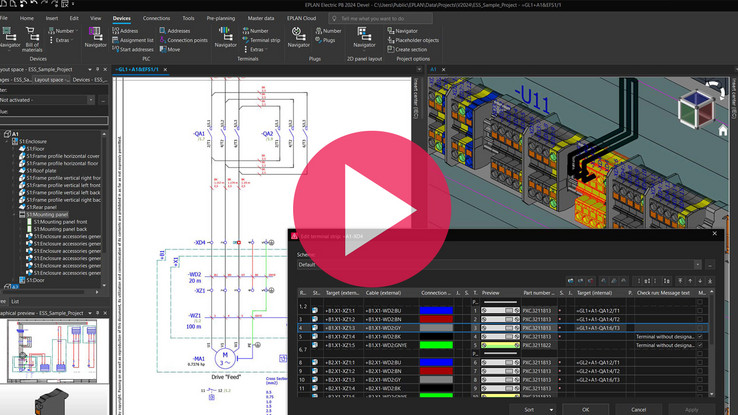Image resolution: width=738 pixels, height=415 pixels.
Task: Open the Bill of materials navigator
Action: click(32, 39)
